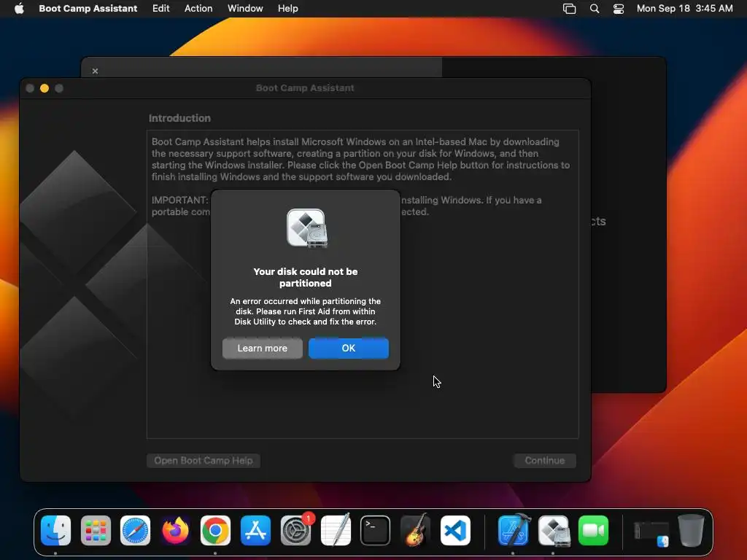Image resolution: width=747 pixels, height=560 pixels.
Task: Open the Boot Camp Assistant menu
Action: tap(88, 9)
